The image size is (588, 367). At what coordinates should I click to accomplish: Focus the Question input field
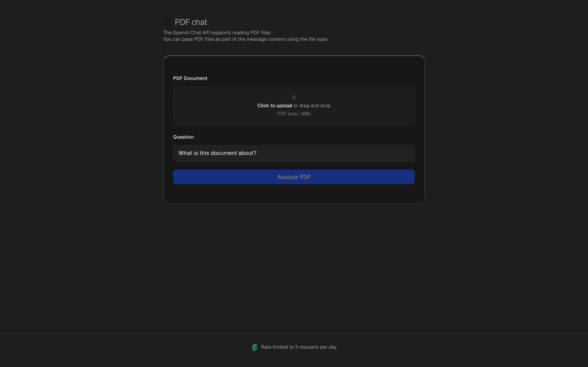[294, 153]
